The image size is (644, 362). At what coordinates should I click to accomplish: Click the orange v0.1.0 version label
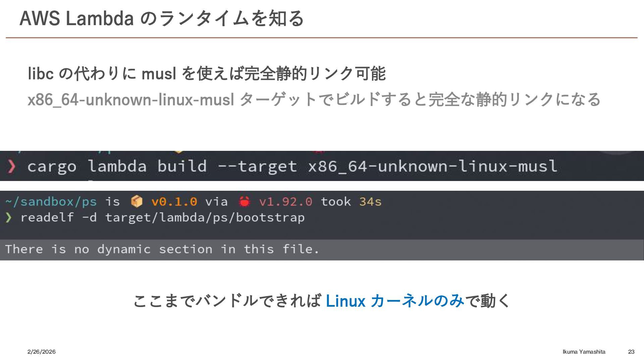click(174, 201)
